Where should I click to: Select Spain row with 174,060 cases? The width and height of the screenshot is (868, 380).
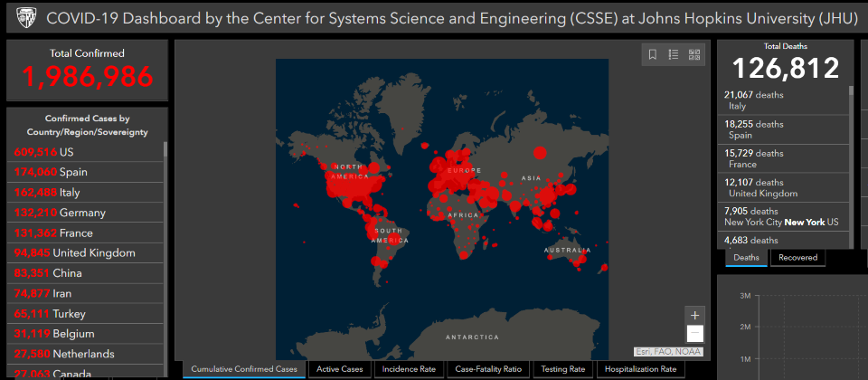tap(85, 172)
